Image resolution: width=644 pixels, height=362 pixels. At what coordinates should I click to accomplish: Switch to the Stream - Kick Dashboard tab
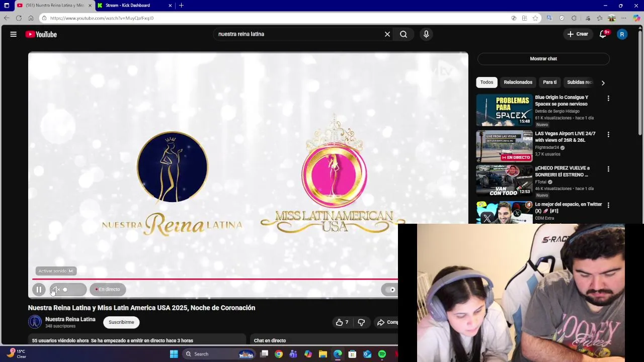[x=133, y=6]
